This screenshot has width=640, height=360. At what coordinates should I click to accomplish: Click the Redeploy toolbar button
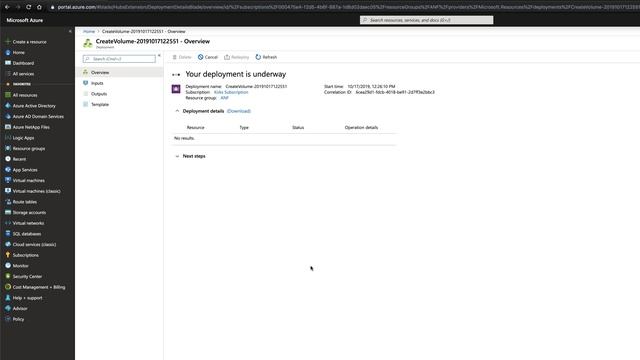coord(237,57)
